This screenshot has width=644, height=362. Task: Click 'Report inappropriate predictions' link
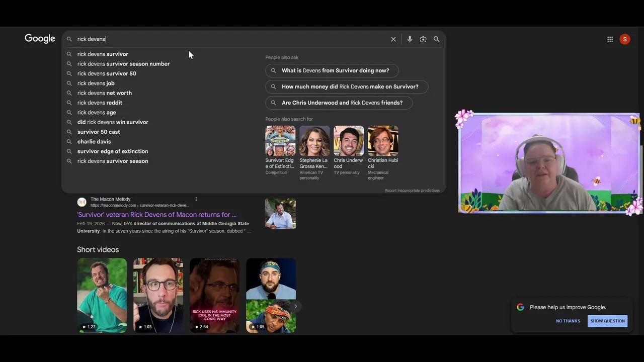tap(412, 191)
